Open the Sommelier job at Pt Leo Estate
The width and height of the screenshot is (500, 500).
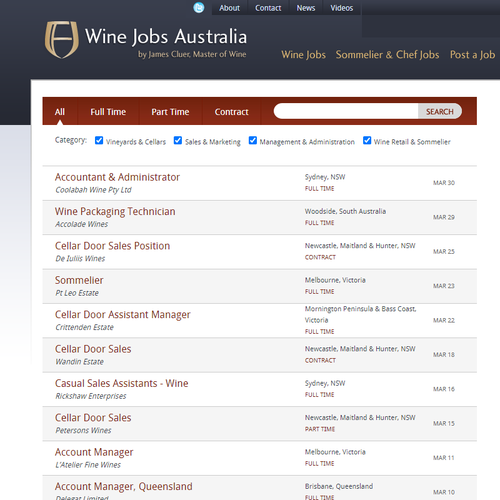[x=79, y=280]
